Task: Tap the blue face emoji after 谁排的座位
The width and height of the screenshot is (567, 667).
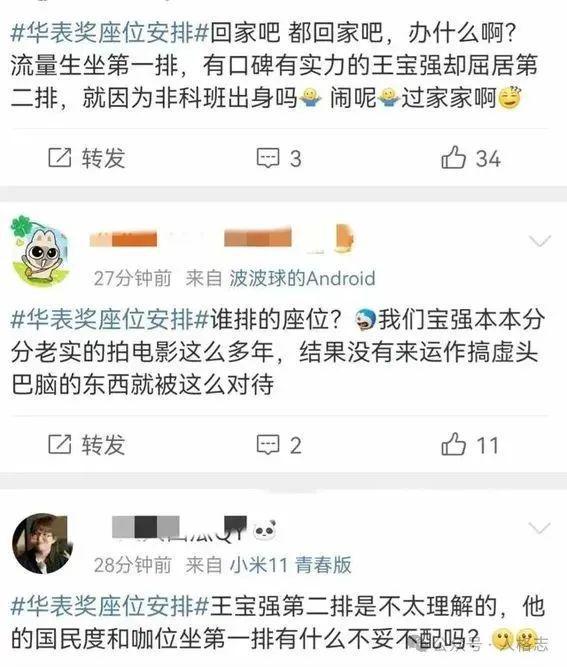Action: tap(365, 320)
